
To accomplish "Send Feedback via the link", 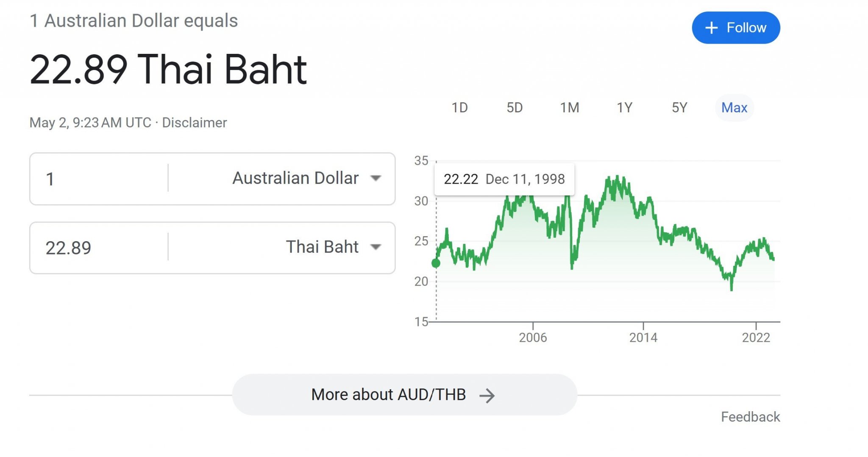I will [750, 417].
